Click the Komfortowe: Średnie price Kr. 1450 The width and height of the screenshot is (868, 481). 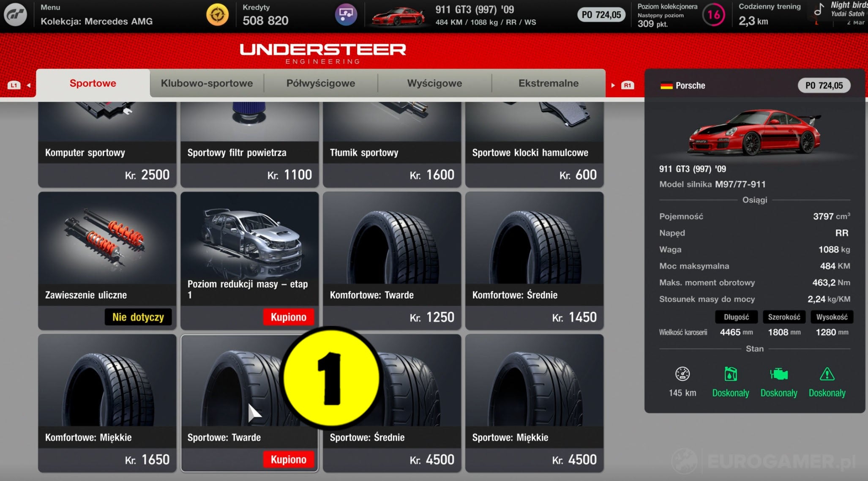(574, 317)
